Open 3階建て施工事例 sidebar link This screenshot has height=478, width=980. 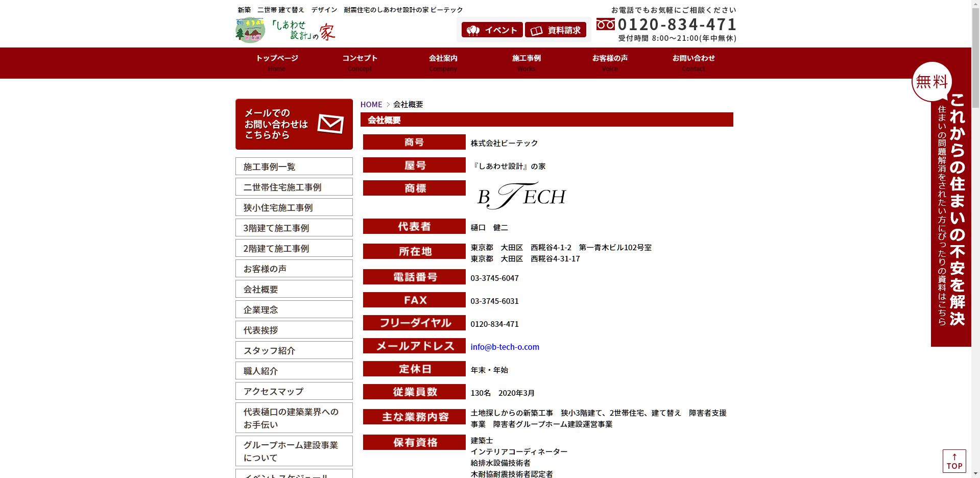294,228
